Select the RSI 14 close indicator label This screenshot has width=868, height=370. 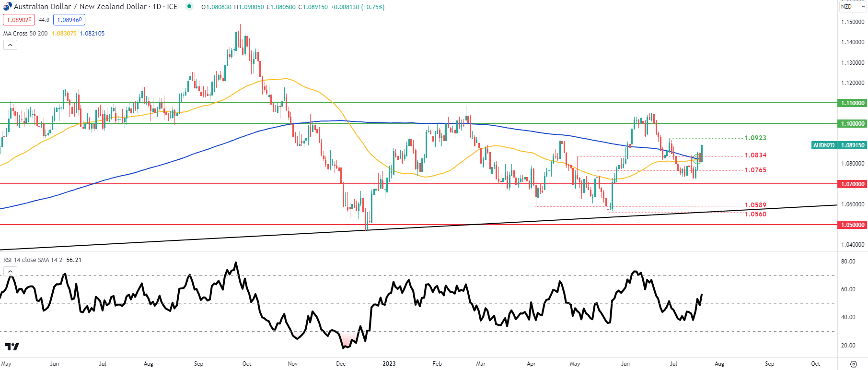pyautogui.click(x=33, y=260)
